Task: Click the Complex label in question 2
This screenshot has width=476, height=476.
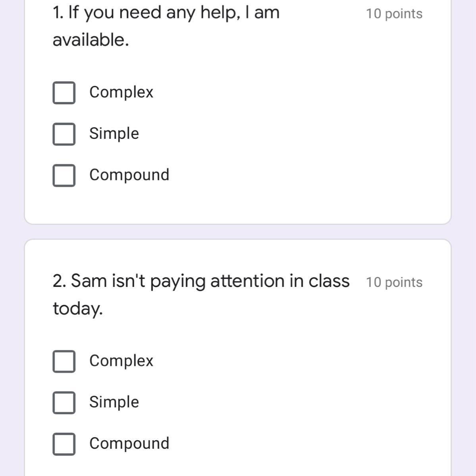Action: pyautogui.click(x=121, y=361)
